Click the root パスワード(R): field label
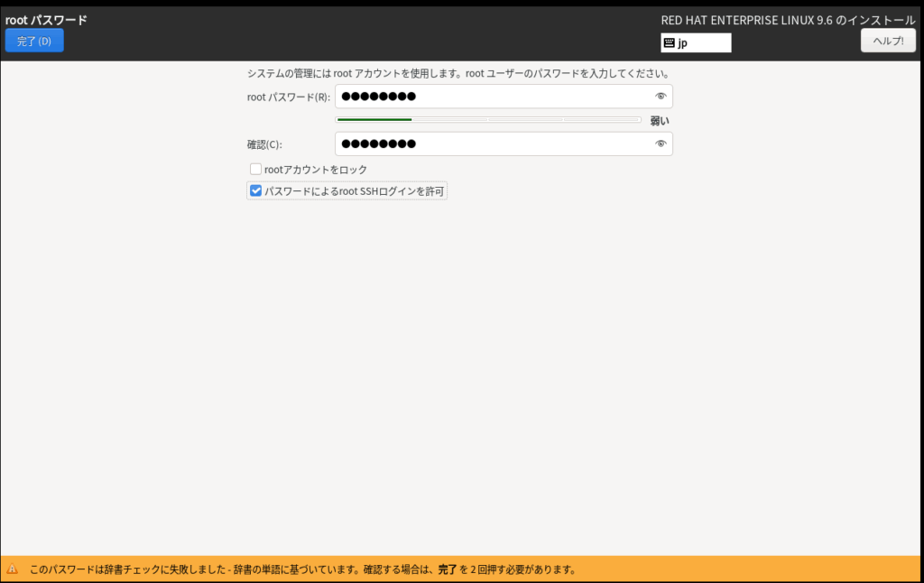Viewport: 924px width, 583px height. click(x=288, y=97)
